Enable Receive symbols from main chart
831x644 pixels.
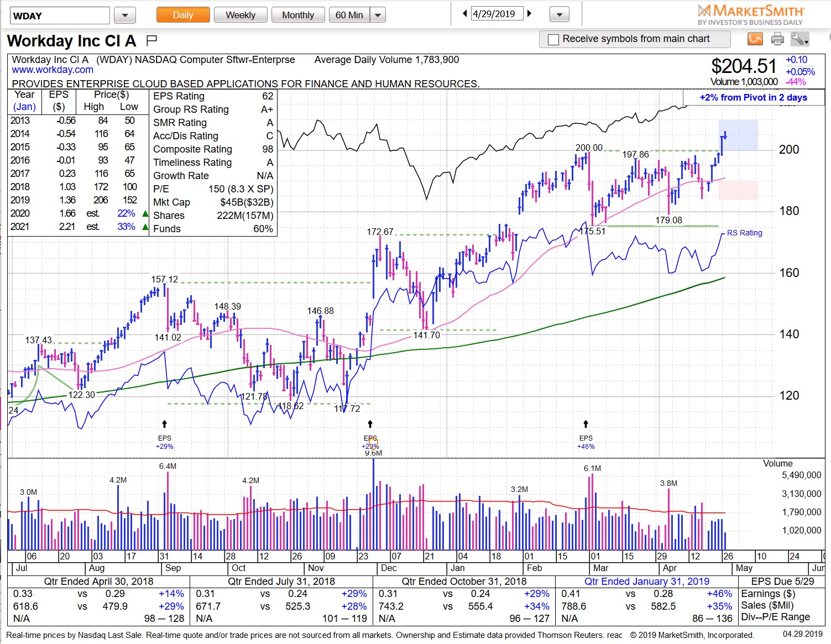(x=552, y=39)
